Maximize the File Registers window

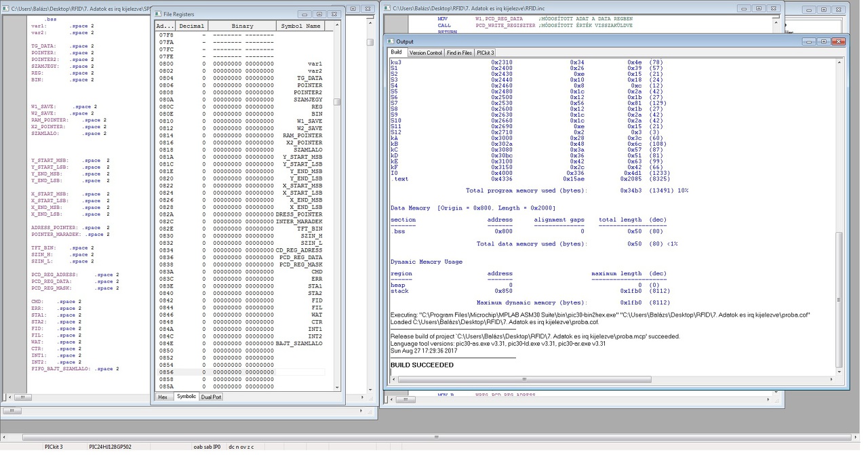319,14
